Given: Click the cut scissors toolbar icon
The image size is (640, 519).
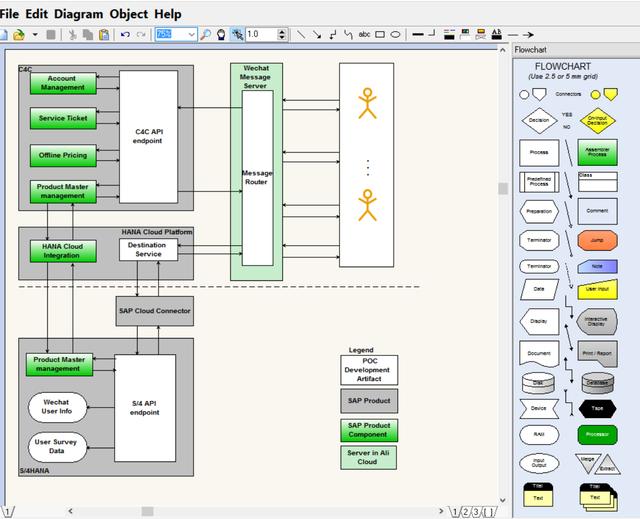Looking at the screenshot, I should click(73, 34).
